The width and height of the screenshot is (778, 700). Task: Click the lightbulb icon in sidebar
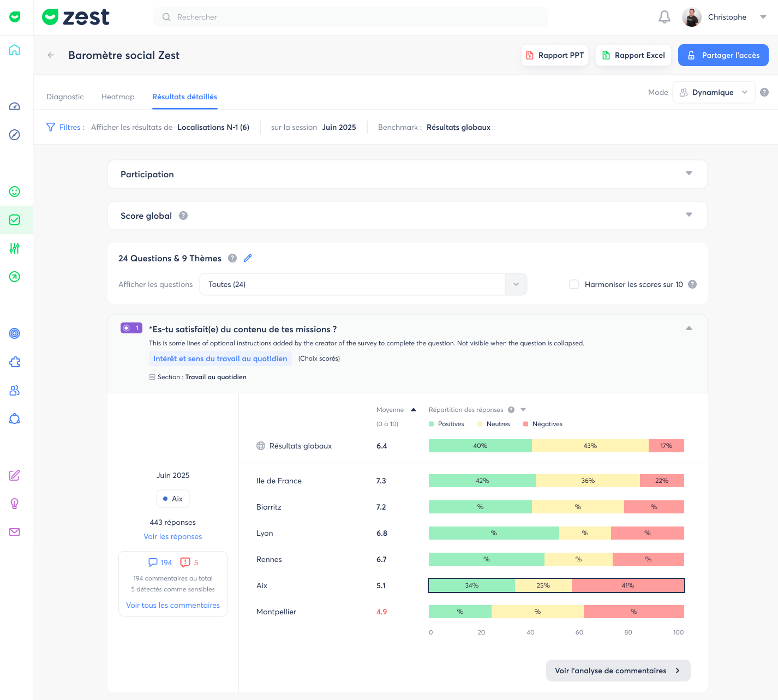(15, 504)
